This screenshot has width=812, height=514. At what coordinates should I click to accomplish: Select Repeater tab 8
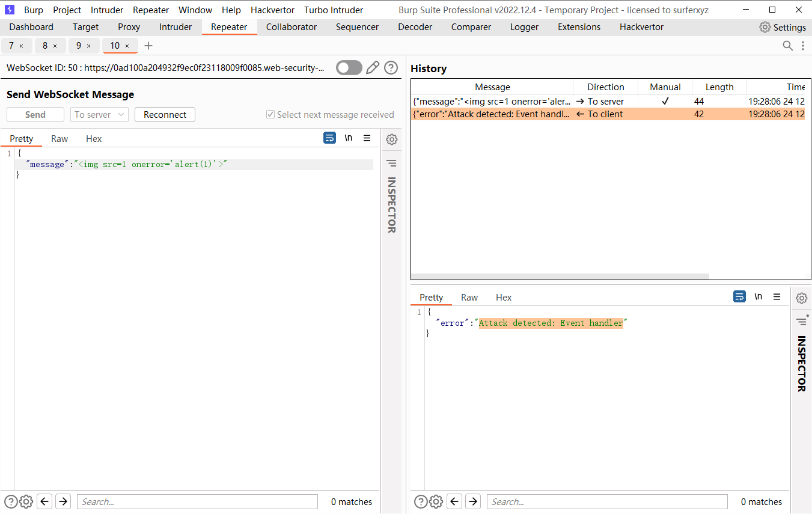[x=45, y=46]
